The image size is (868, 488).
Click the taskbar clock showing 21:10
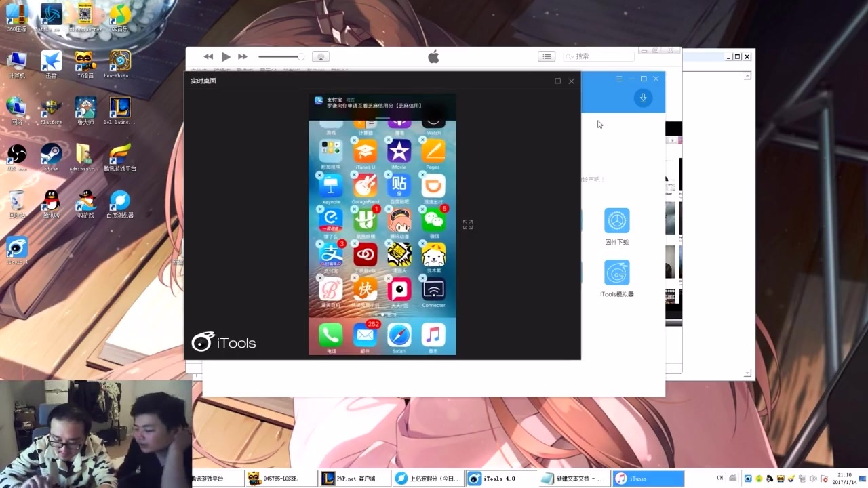(844, 479)
